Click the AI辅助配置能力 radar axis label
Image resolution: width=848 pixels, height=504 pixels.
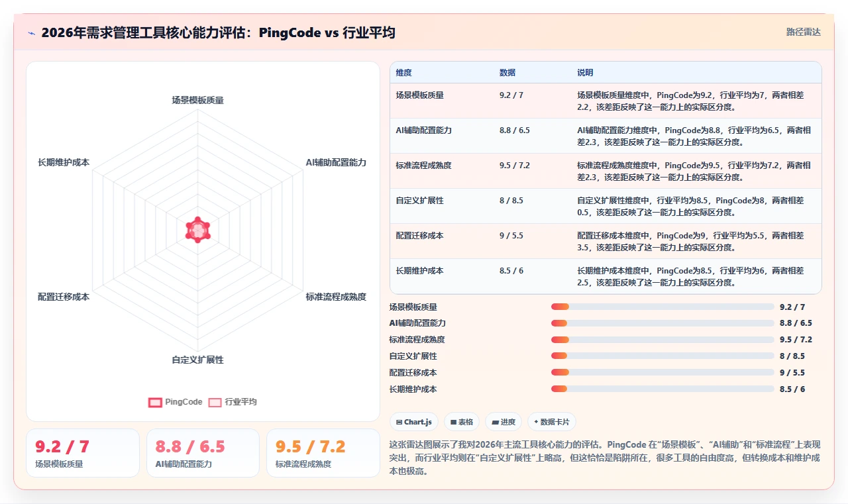pyautogui.click(x=336, y=162)
